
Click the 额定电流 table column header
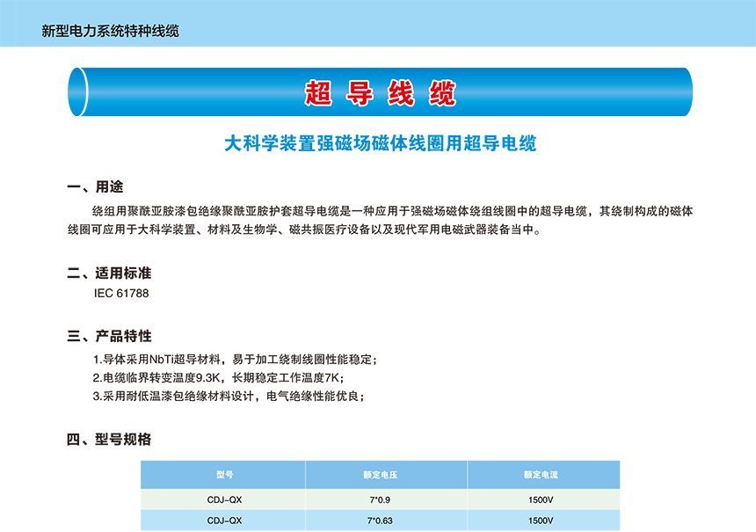541,475
